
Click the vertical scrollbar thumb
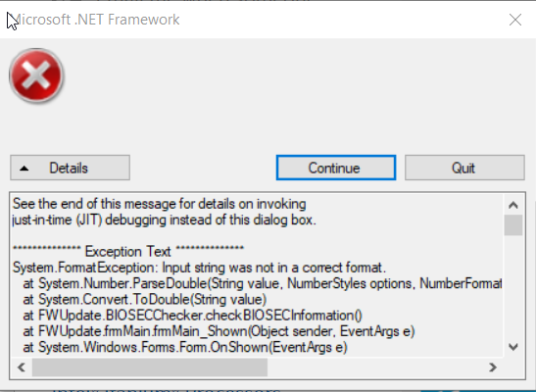pyautogui.click(x=513, y=224)
